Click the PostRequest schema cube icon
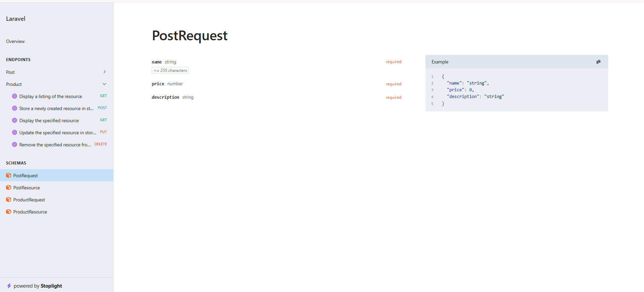This screenshot has width=644, height=292. tap(9, 176)
